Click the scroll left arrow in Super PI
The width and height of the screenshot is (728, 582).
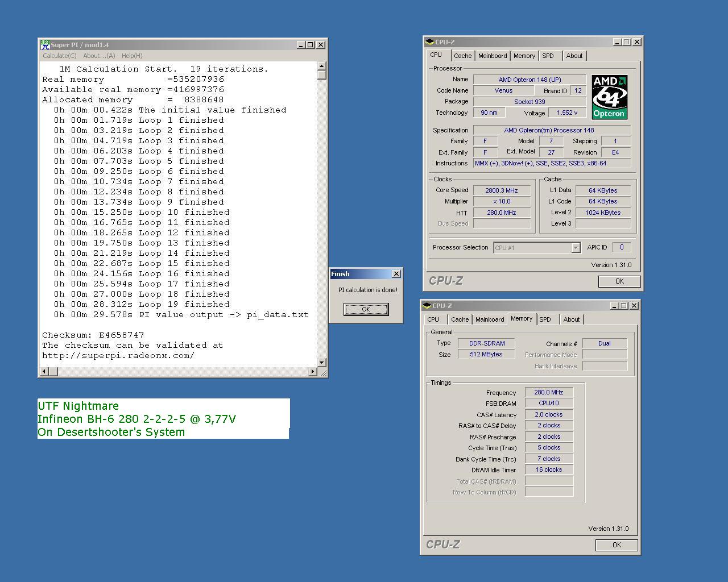(x=43, y=372)
